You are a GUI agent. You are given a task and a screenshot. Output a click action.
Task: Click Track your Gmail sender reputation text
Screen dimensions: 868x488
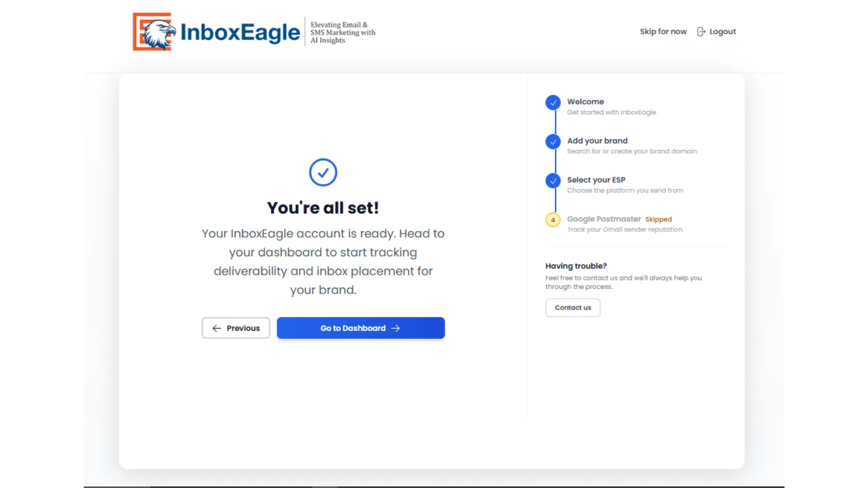pyautogui.click(x=624, y=230)
